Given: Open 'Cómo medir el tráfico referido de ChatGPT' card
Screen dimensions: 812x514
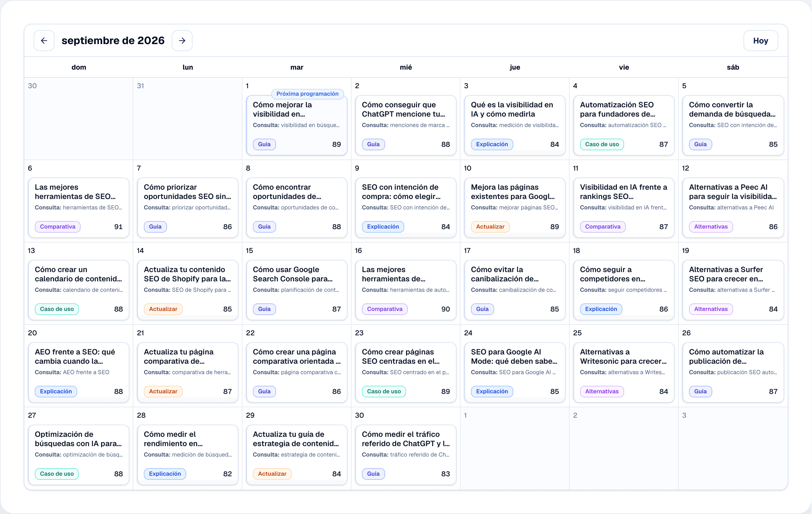Looking at the screenshot, I should coord(406,455).
